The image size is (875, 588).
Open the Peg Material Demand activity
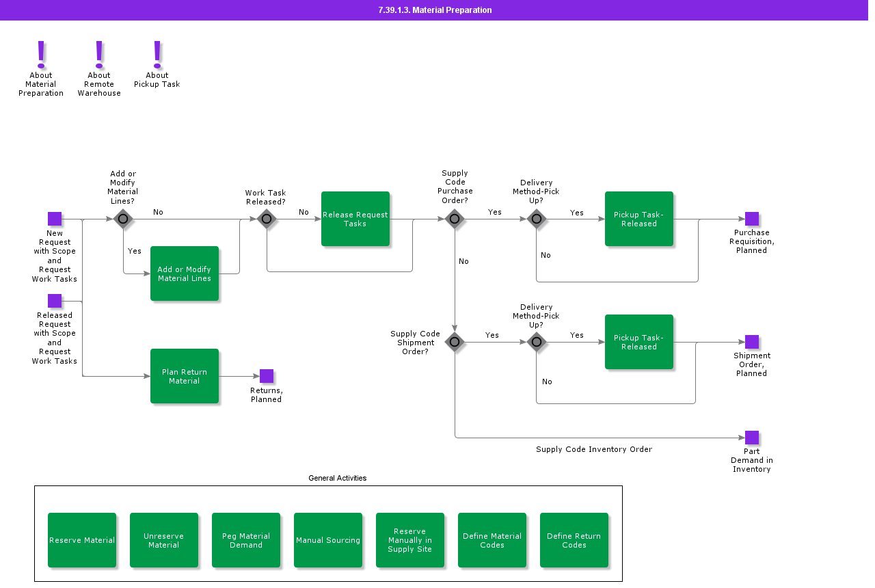246,540
